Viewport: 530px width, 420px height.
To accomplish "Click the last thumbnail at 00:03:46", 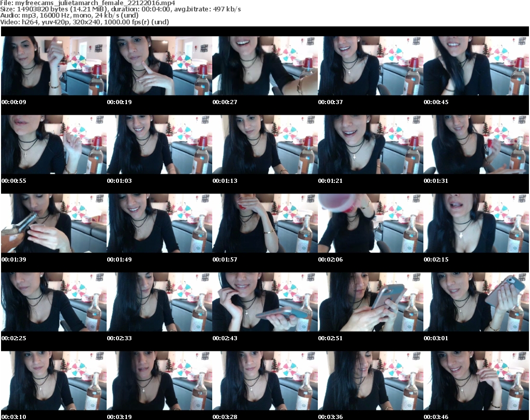I will coord(476,381).
